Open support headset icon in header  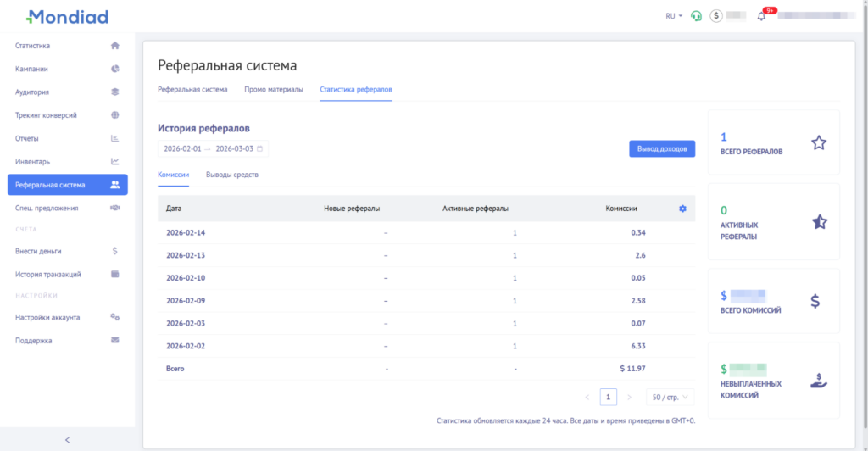pyautogui.click(x=696, y=16)
